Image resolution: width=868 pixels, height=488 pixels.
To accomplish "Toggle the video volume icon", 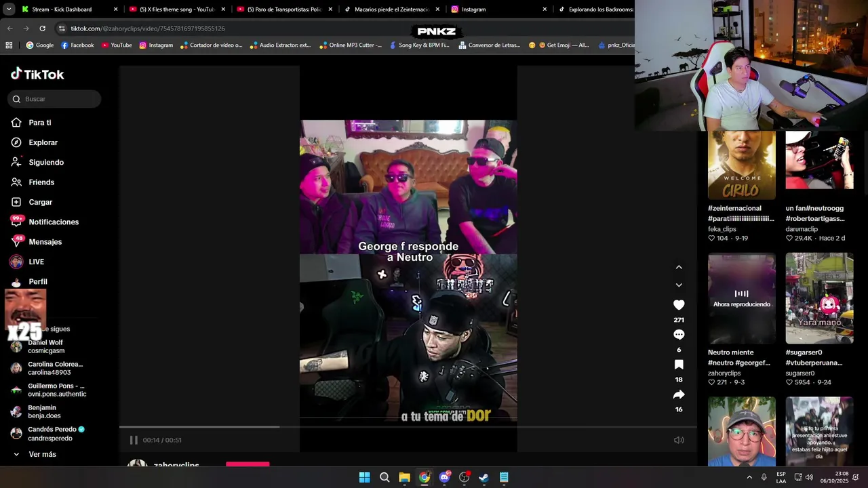I will pos(679,440).
